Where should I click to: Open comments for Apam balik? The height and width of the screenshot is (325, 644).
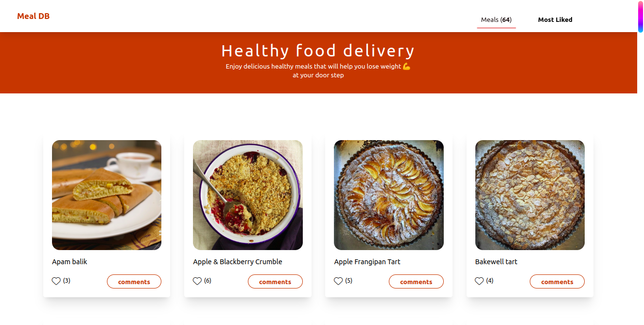(x=134, y=281)
